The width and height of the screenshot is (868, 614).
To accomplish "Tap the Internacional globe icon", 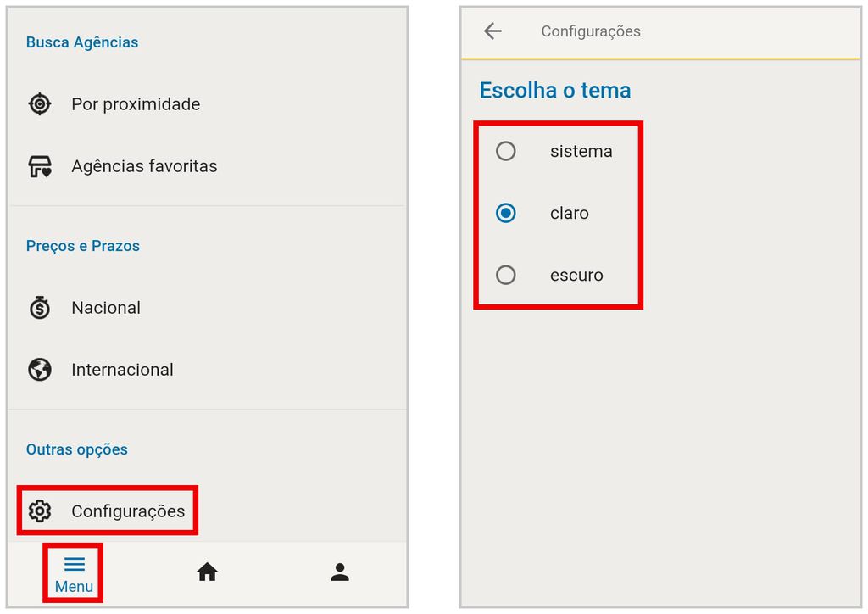I will [x=40, y=369].
